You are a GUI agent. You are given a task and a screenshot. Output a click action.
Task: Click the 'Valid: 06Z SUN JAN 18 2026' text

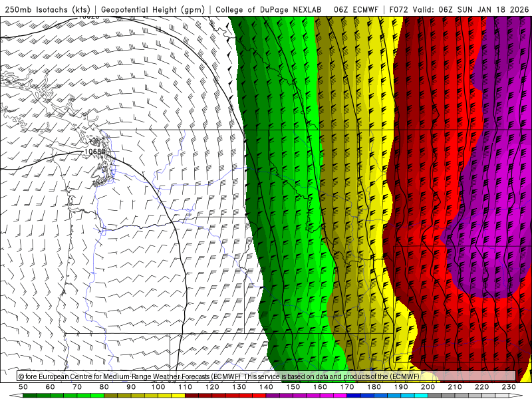(471, 10)
